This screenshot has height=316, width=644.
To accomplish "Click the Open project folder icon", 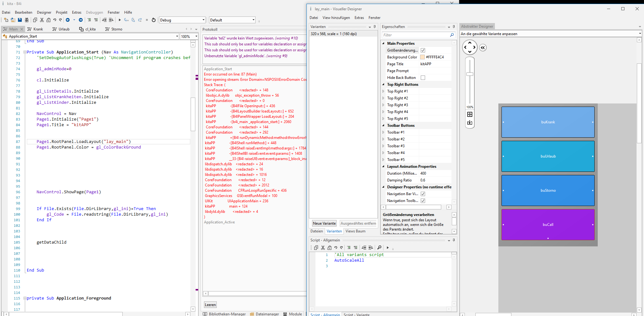I will [x=13, y=20].
